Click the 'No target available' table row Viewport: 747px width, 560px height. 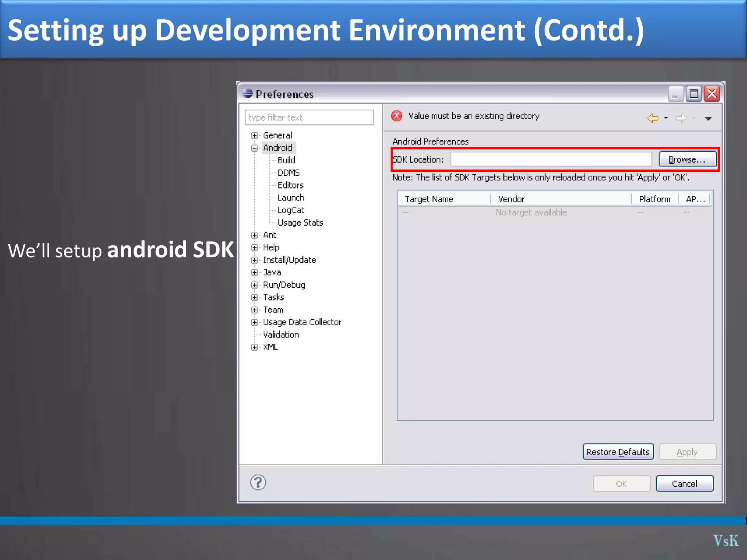(x=555, y=213)
